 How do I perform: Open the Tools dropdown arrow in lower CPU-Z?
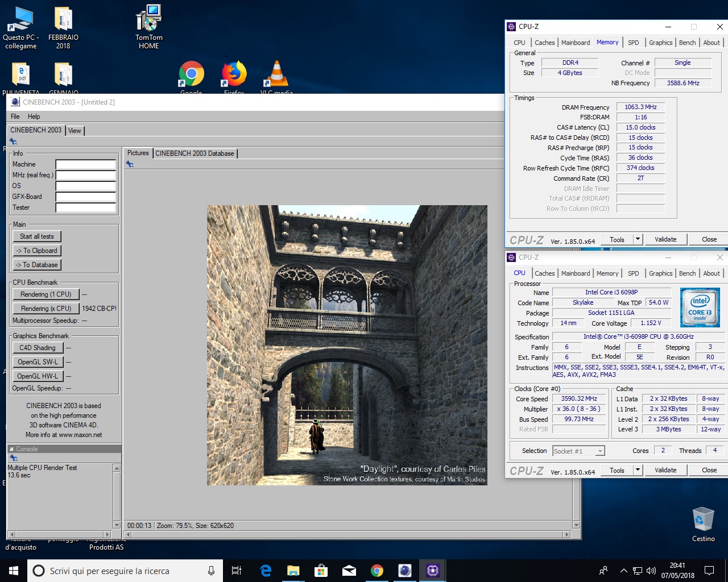tap(638, 470)
